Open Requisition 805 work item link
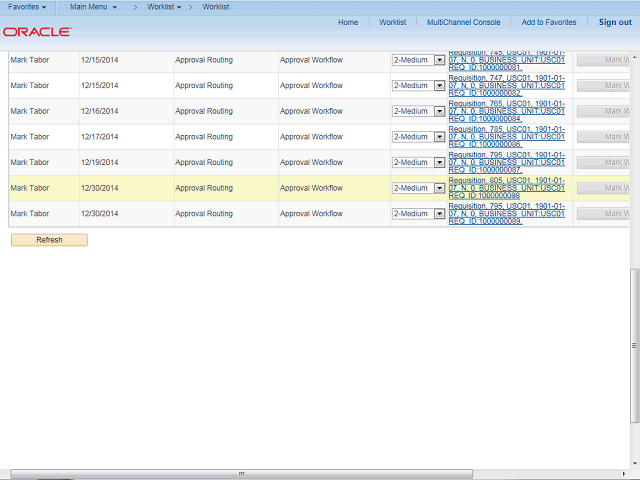Viewport: 640px width, 480px height. pyautogui.click(x=507, y=188)
